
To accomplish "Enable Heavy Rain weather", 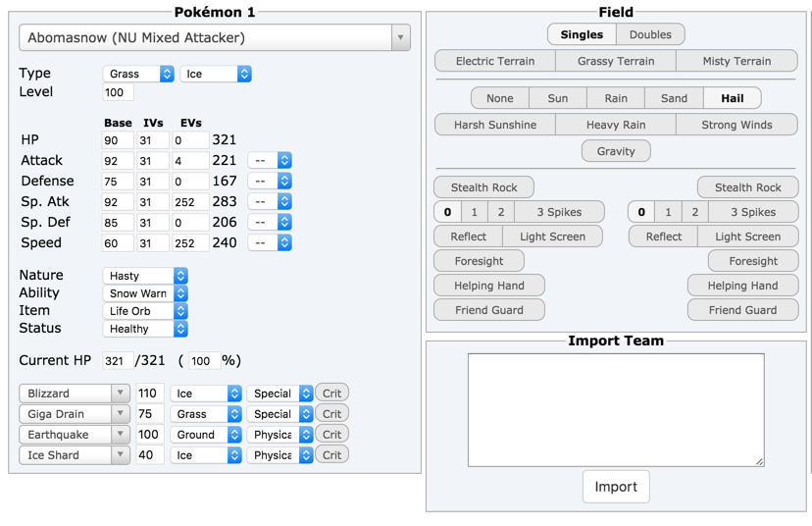I will pos(616,125).
